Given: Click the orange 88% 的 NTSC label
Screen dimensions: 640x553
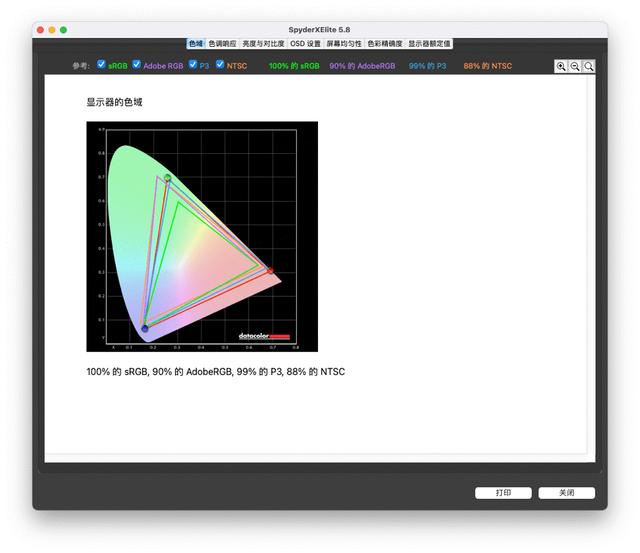Looking at the screenshot, I should [487, 66].
